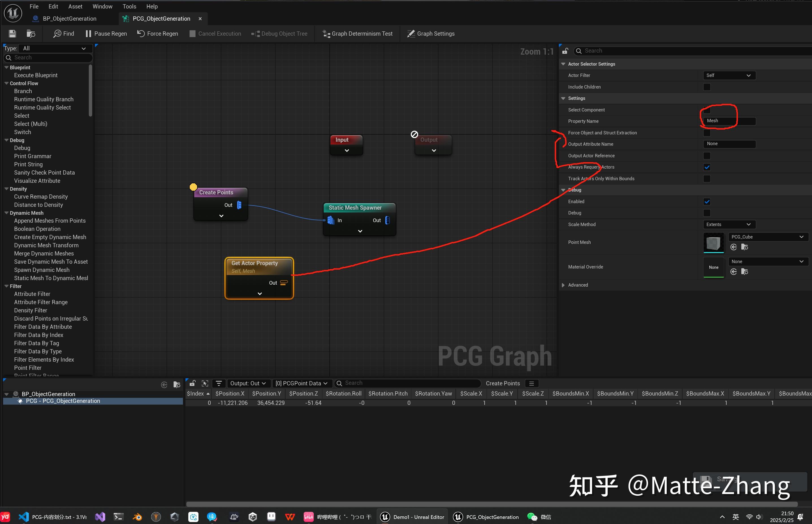
Task: Select Static Mesh To Dynamic Mesh node entry
Action: pyautogui.click(x=51, y=278)
